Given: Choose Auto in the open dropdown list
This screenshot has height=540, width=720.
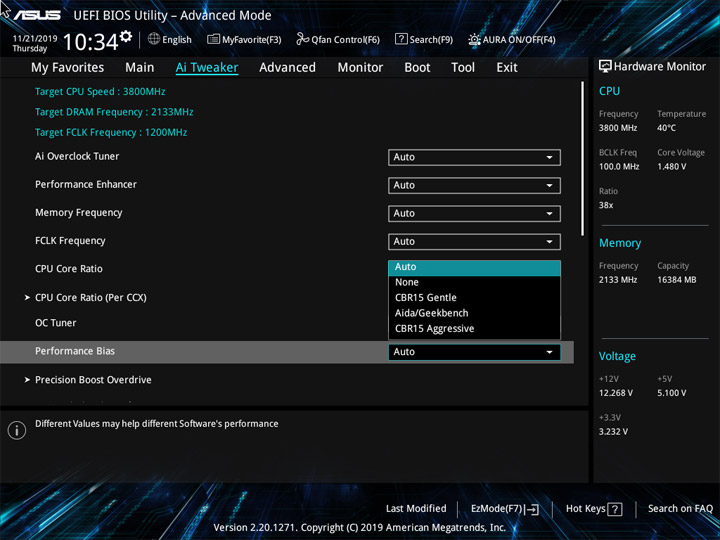Looking at the screenshot, I should pos(474,267).
